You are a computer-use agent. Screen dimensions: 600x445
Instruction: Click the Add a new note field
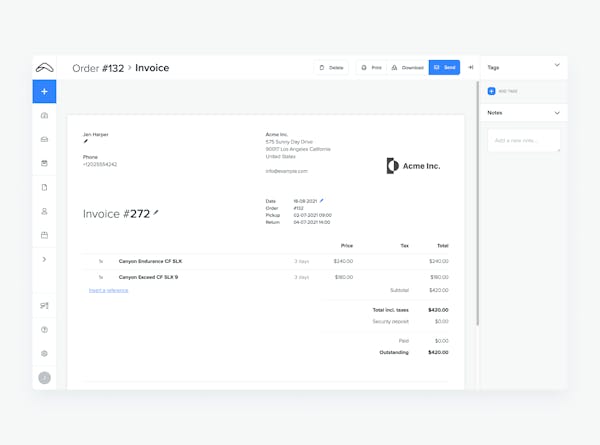pos(524,140)
